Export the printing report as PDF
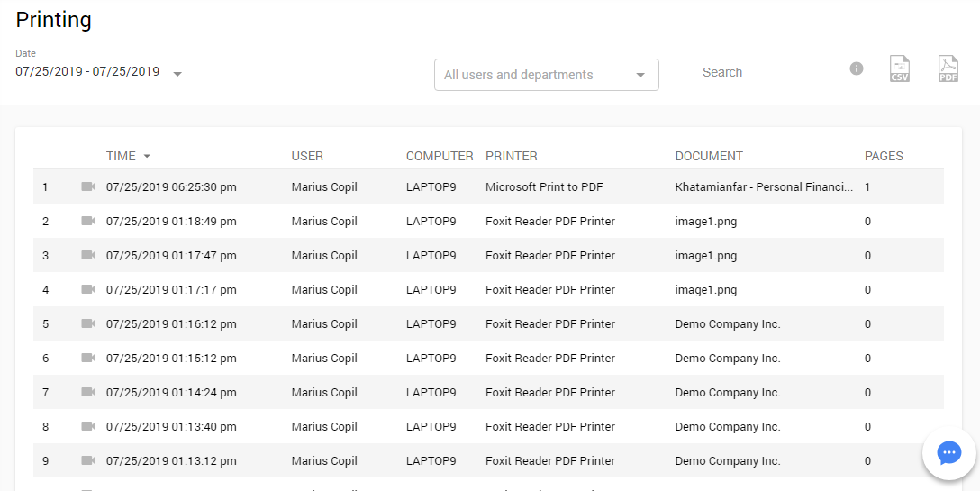The width and height of the screenshot is (980, 491). pyautogui.click(x=948, y=69)
